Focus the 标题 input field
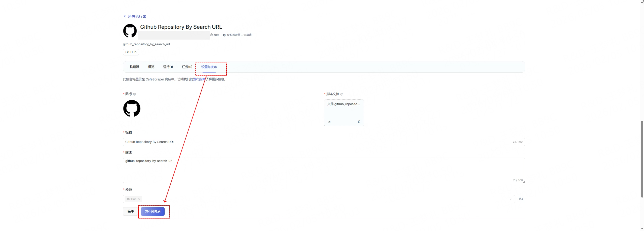Image resolution: width=644 pixels, height=231 pixels. click(x=324, y=142)
